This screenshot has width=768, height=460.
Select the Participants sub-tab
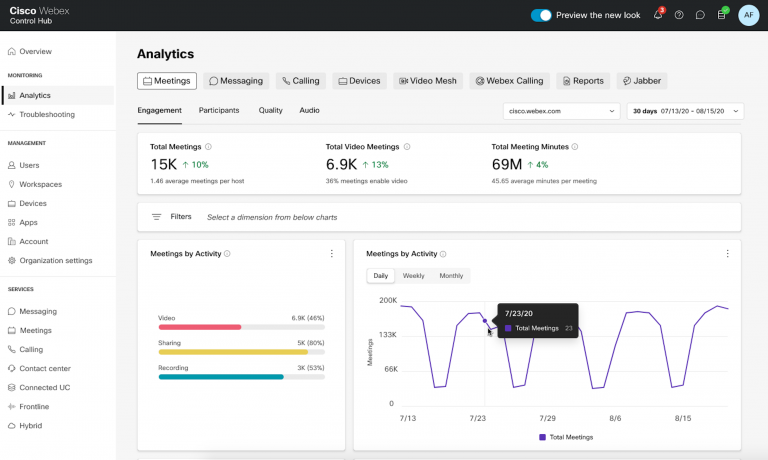[219, 111]
